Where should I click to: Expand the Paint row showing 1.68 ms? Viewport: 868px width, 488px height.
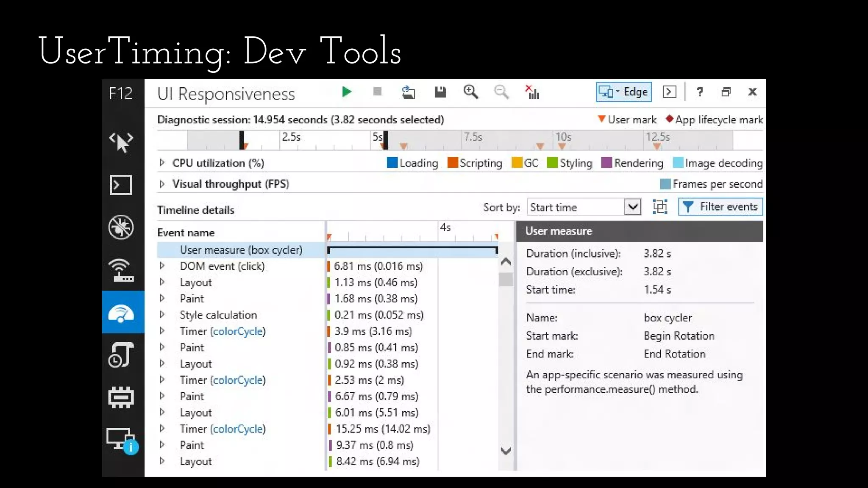pos(161,298)
